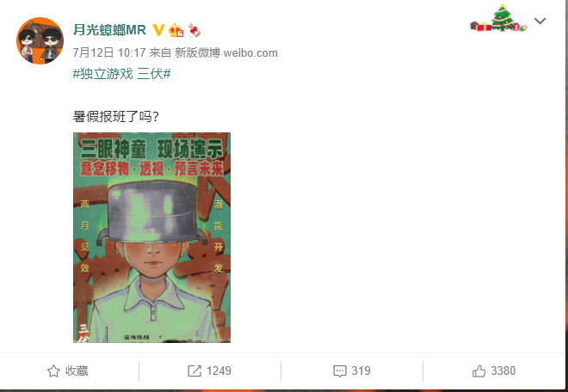Viewport: 568px width, 392px height.
Task: Open the 月光蟑螂MR profile avatar
Action: pyautogui.click(x=40, y=40)
